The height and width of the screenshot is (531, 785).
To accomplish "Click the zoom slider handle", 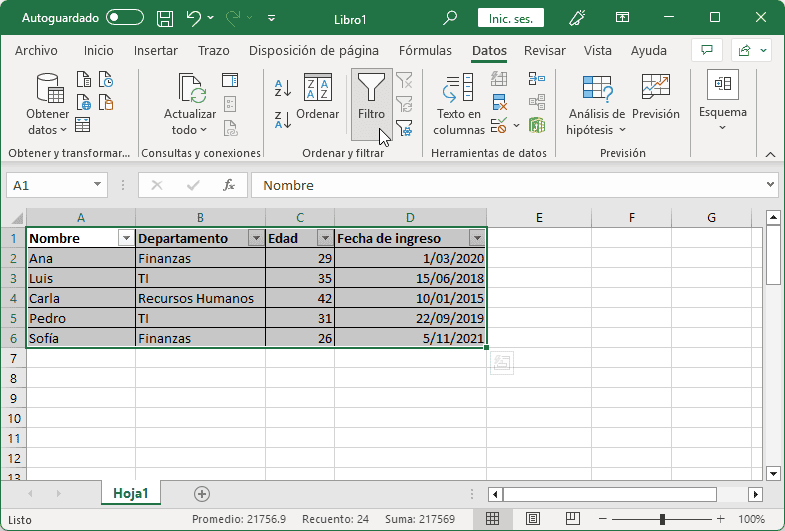I will 662,519.
